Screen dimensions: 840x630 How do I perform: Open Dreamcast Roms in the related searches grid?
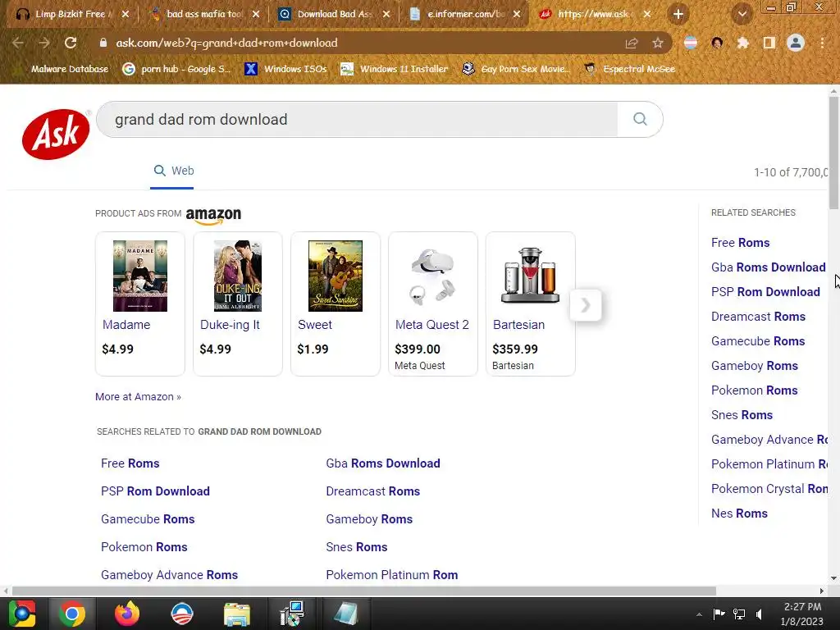pyautogui.click(x=373, y=491)
